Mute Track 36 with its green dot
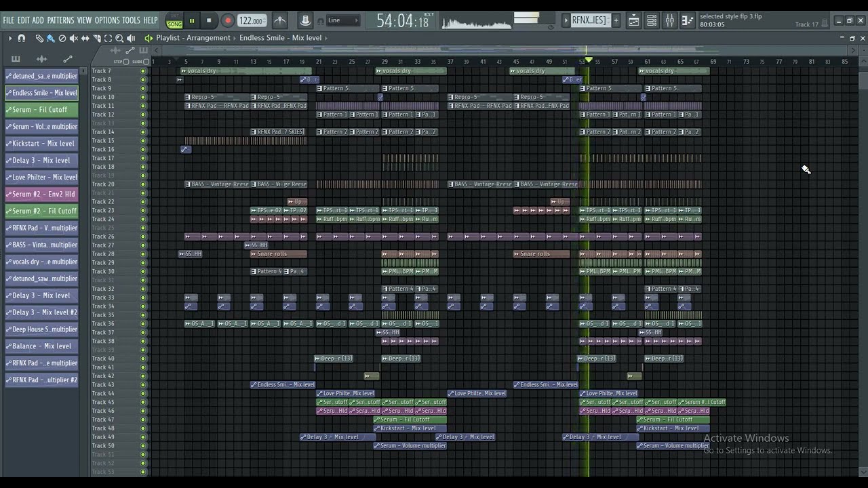Viewport: 868px width, 488px height. coord(142,324)
